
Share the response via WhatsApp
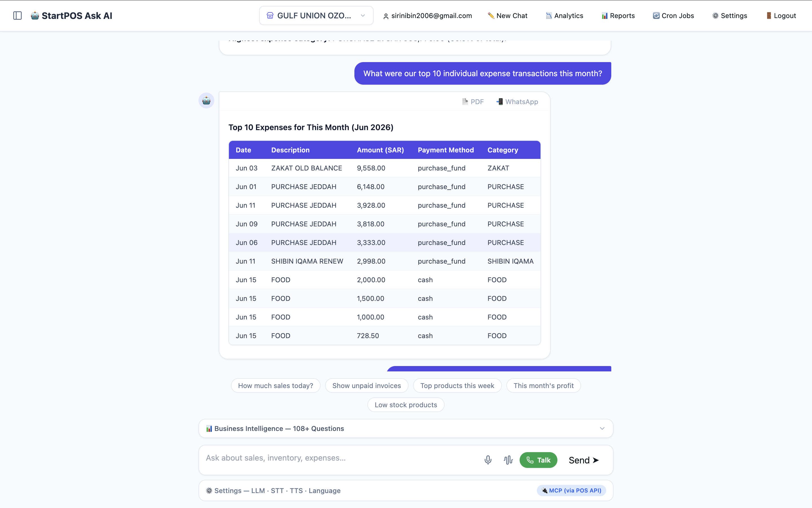coord(517,102)
